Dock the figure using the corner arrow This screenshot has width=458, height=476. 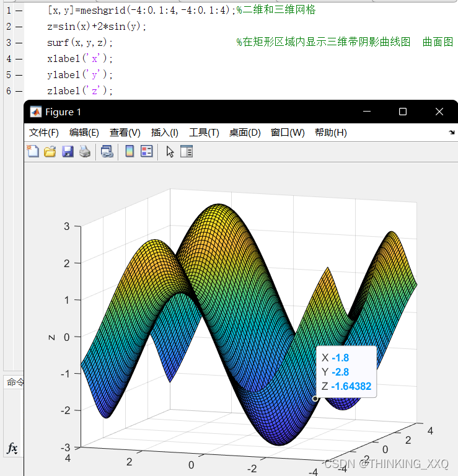point(452,133)
